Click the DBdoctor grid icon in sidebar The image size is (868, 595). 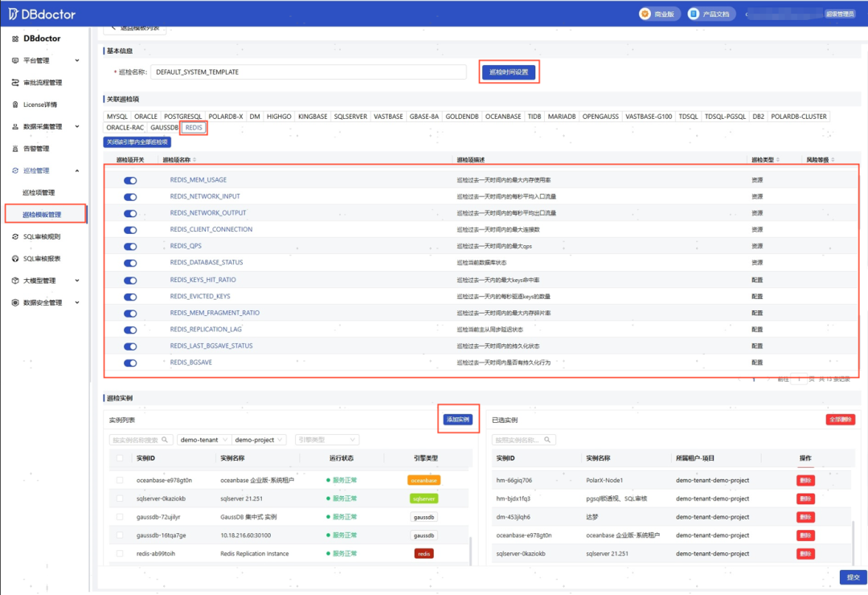pos(15,39)
